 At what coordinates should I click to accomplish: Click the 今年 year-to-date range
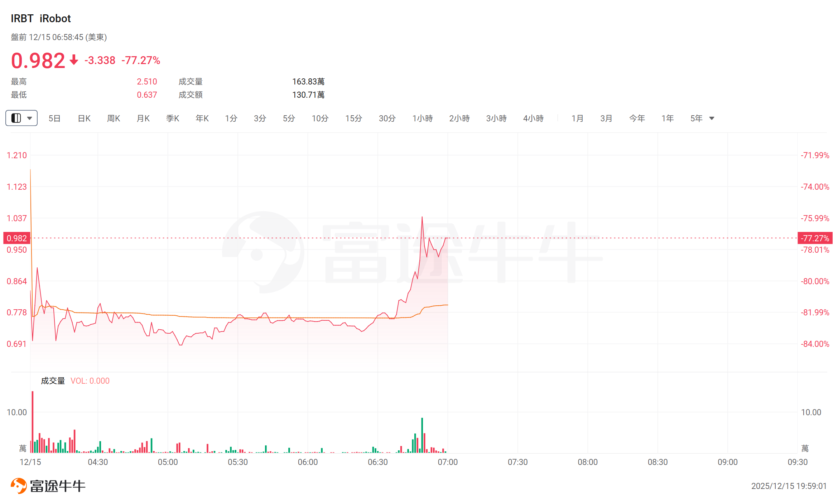[x=637, y=118]
